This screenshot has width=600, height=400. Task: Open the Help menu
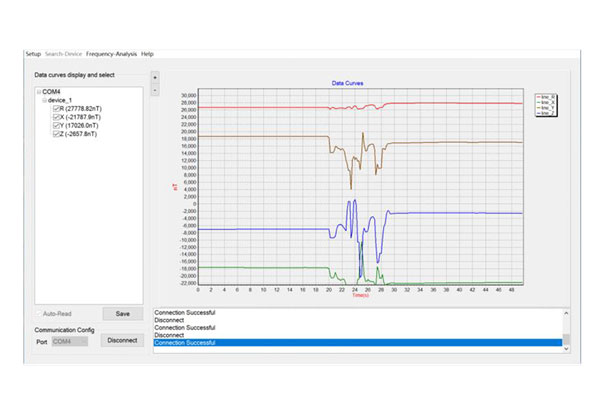(148, 53)
